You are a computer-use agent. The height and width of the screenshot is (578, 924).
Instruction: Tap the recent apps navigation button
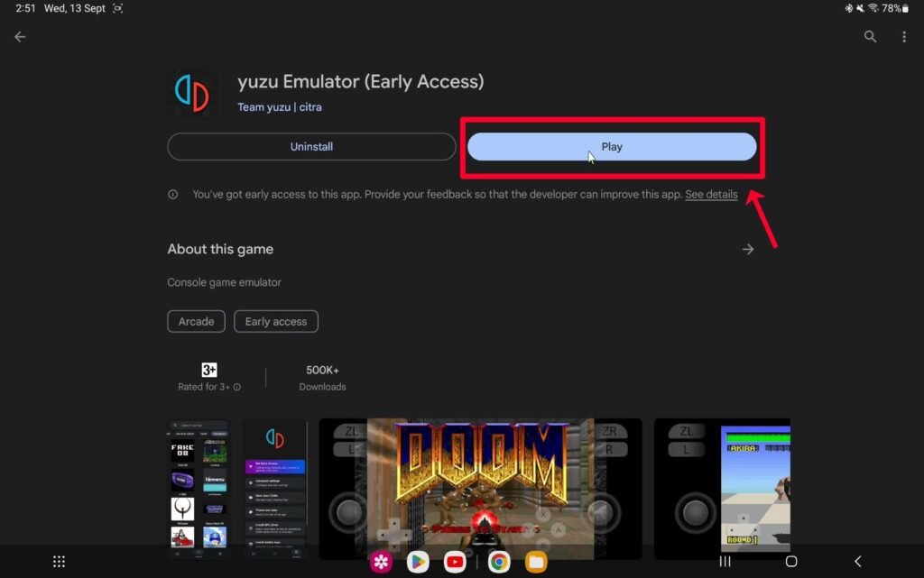point(725,562)
